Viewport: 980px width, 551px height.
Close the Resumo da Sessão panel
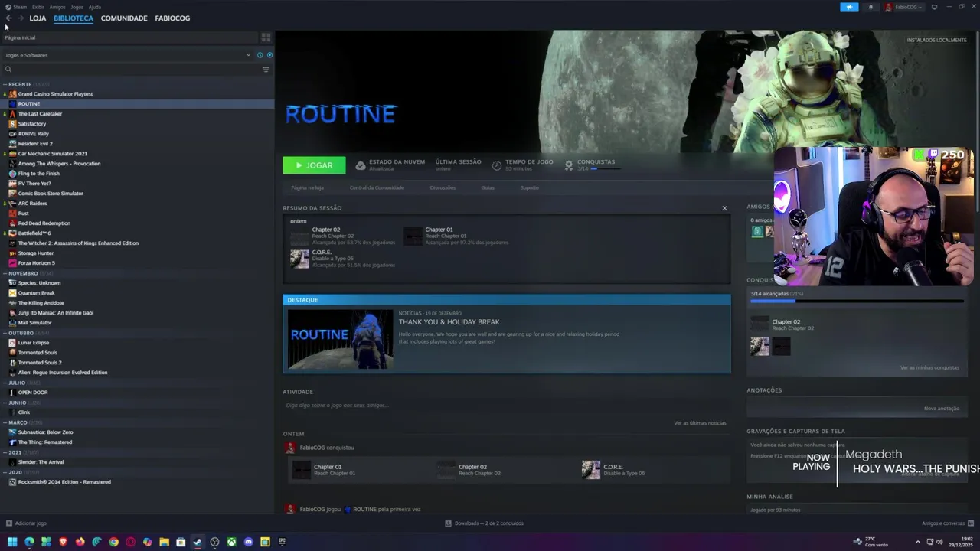point(724,208)
